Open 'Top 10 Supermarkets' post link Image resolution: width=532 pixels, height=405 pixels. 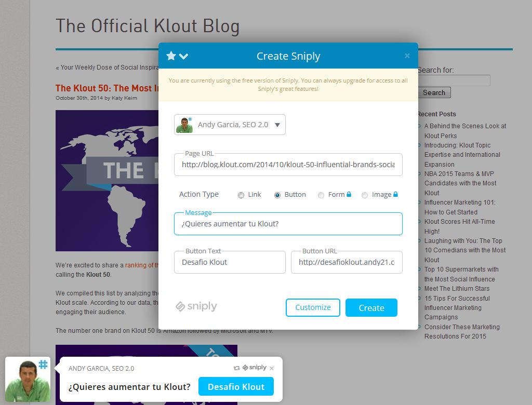[461, 274]
